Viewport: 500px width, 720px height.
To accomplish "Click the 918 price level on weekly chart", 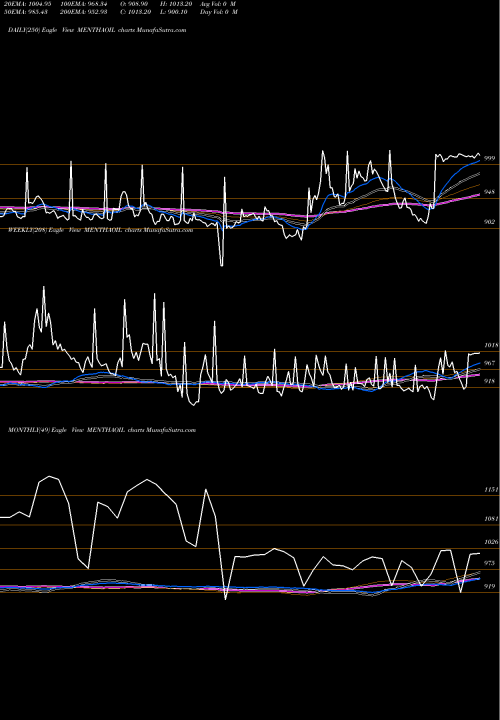I will (x=490, y=381).
